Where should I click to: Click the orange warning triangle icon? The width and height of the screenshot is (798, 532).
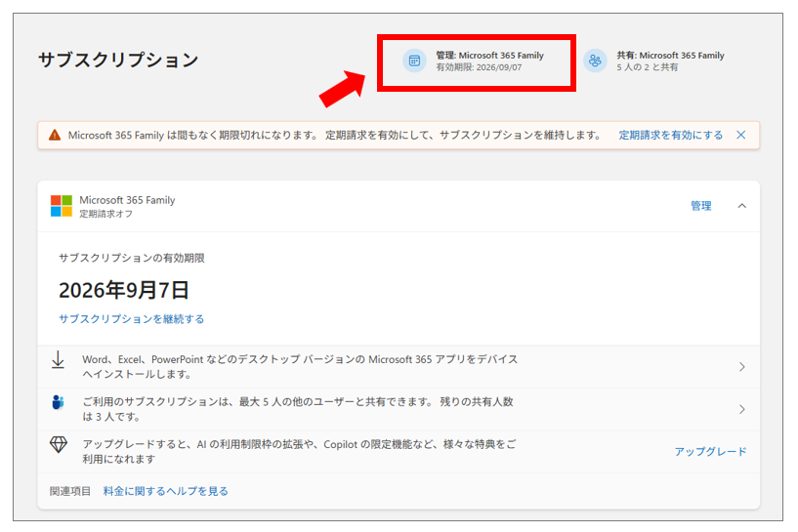(x=55, y=136)
